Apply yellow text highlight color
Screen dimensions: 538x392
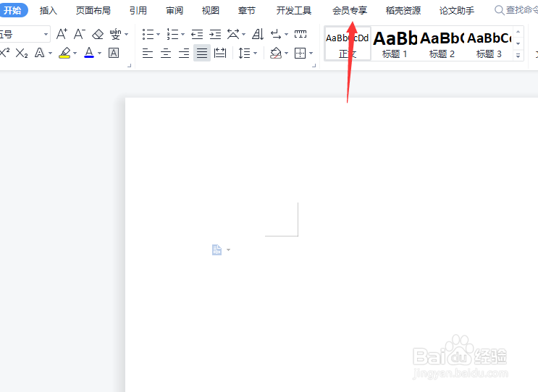(x=64, y=53)
